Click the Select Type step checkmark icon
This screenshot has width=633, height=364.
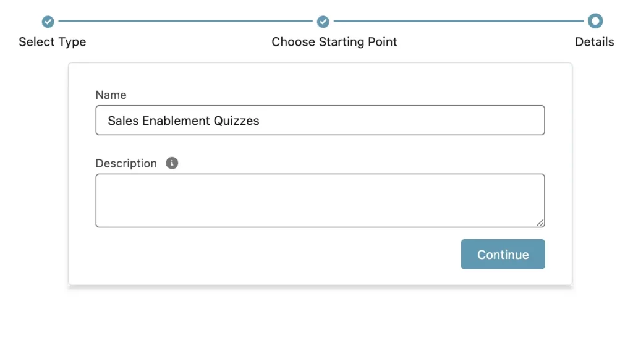(x=48, y=22)
